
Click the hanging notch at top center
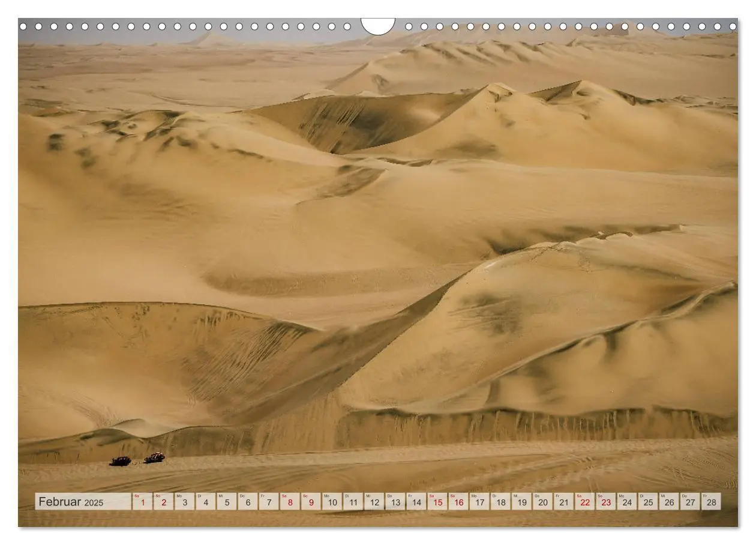tap(378, 26)
